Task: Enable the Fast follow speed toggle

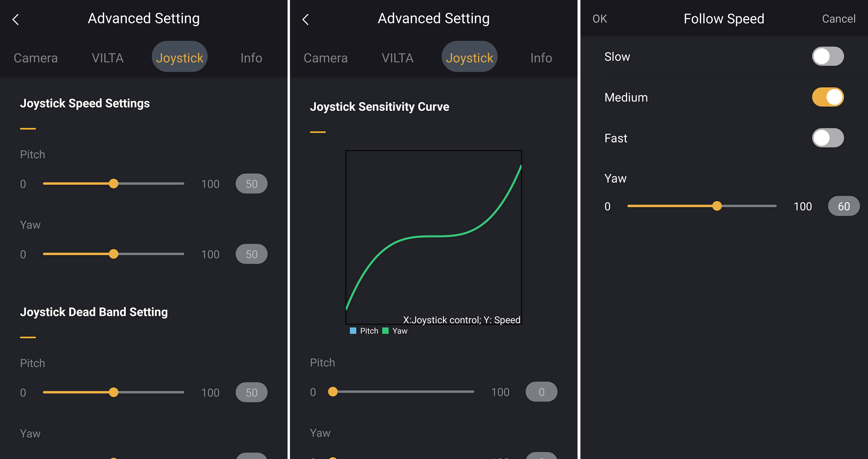Action: (827, 138)
